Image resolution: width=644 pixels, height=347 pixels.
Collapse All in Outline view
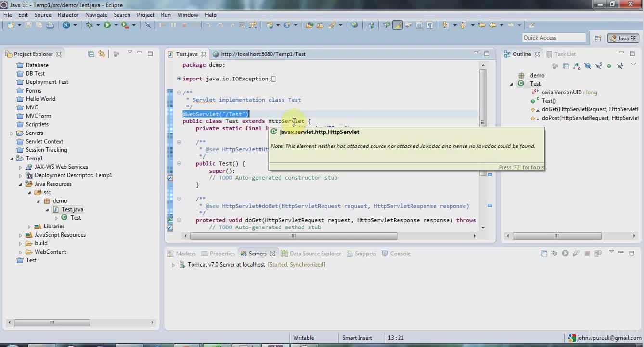coord(566,66)
